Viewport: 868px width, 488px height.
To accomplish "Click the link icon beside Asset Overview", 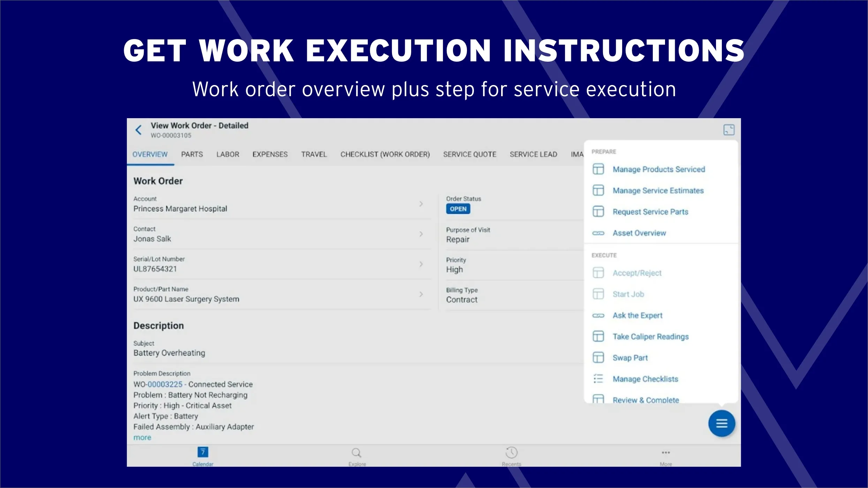I will [x=598, y=233].
